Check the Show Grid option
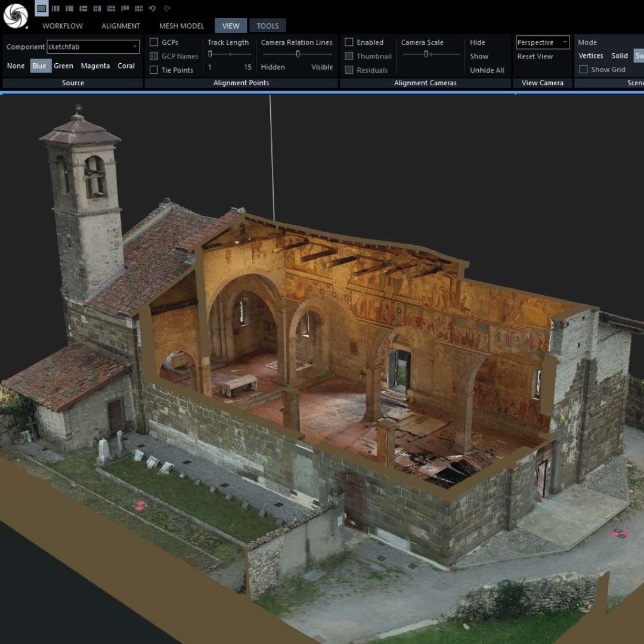This screenshot has width=644, height=644. point(583,69)
